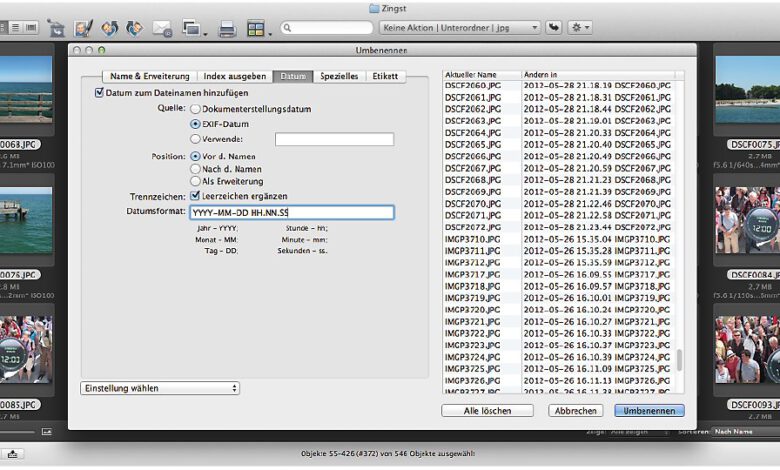The image size is (780, 470).
Task: Click the image edit icon beside the trash
Action: pos(84,28)
